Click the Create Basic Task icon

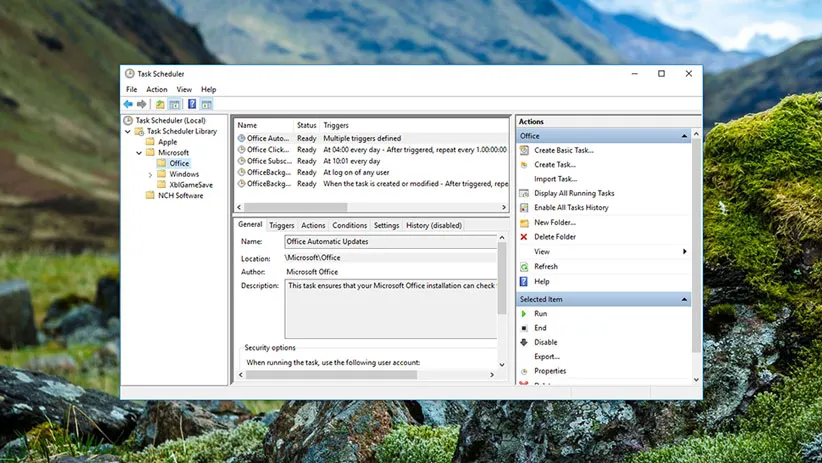[x=524, y=150]
